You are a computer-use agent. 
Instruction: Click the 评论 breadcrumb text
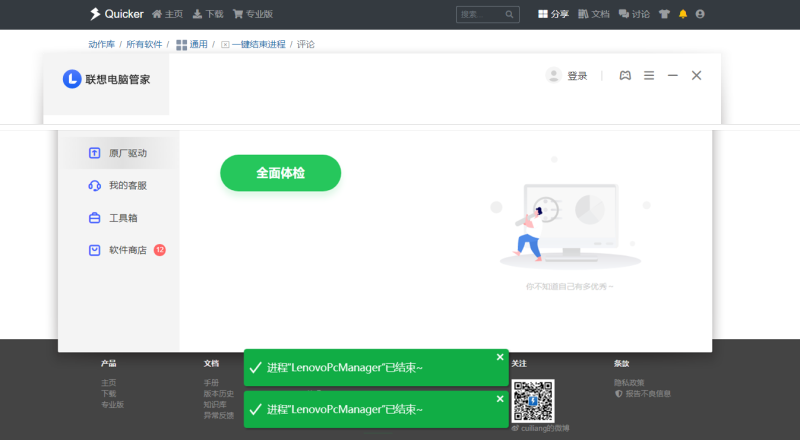[306, 44]
